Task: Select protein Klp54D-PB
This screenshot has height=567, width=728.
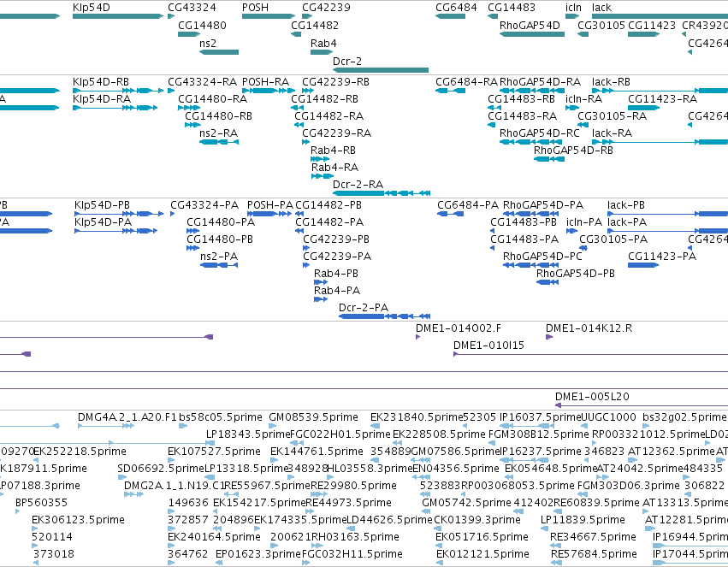Action: click(102, 205)
